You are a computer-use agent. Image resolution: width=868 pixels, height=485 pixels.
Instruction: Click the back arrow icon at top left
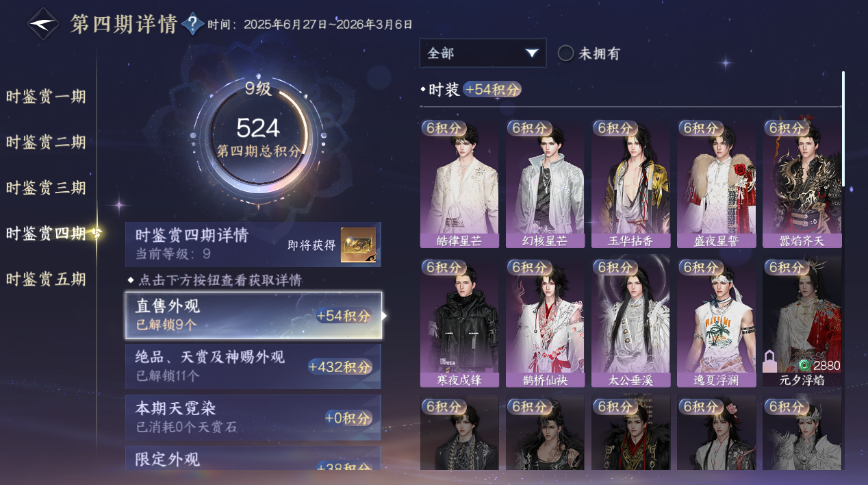pos(43,23)
